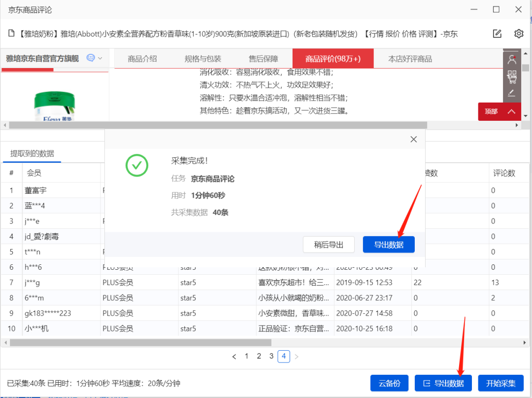Click the browser horizontal scrollbar left arrow
The image size is (532, 398).
tap(5, 125)
